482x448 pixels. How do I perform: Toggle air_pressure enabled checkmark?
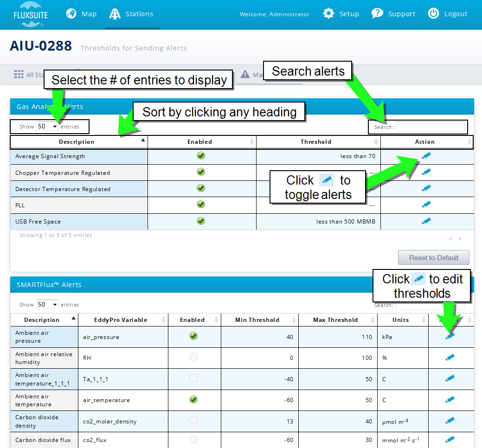pos(193,336)
